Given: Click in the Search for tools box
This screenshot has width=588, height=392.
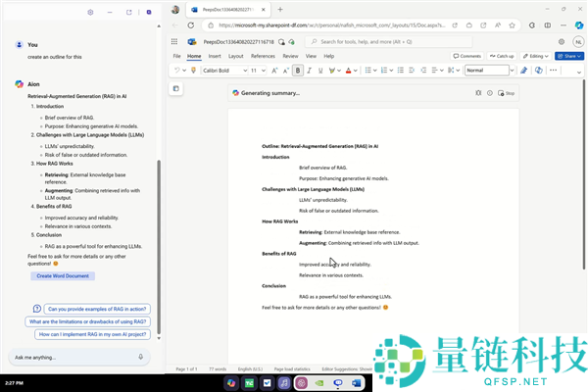Looking at the screenshot, I should [x=389, y=41].
